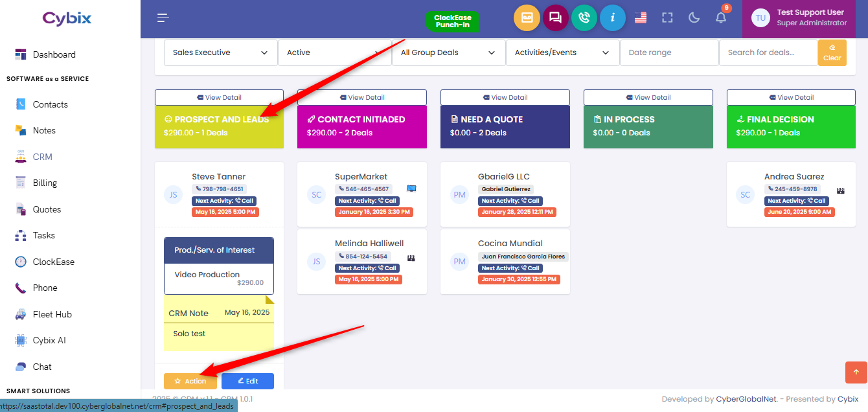
Task: Click the ClockEase Punch-In button
Action: pyautogui.click(x=453, y=21)
